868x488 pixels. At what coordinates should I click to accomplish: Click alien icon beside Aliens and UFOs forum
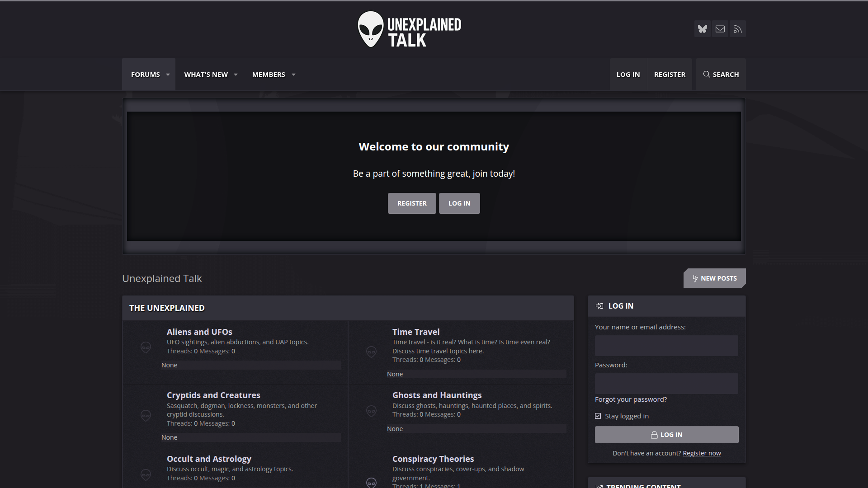(146, 347)
